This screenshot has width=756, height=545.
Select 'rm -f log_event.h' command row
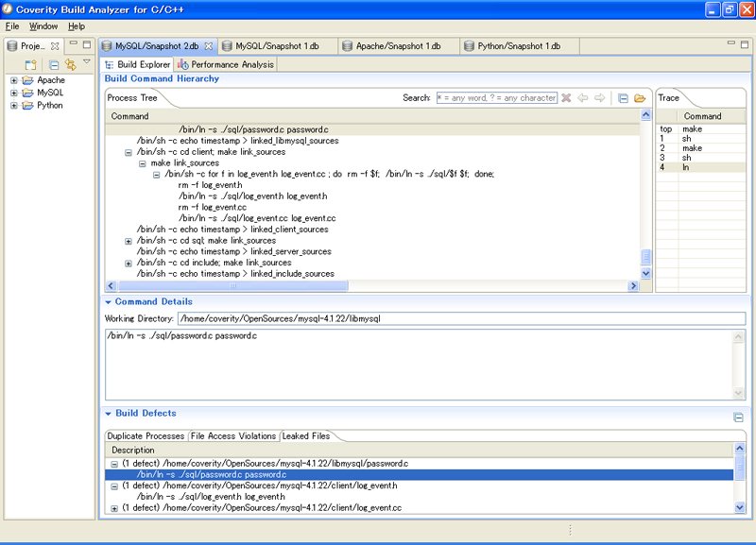pos(210,185)
